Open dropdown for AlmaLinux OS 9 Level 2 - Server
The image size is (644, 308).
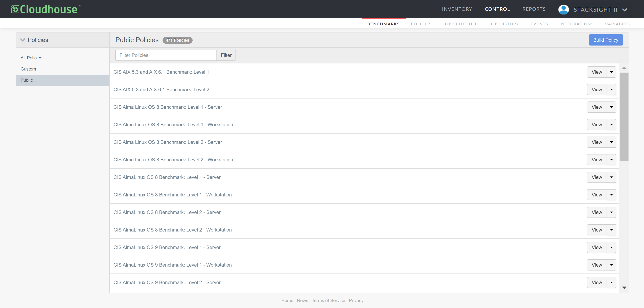pyautogui.click(x=612, y=282)
